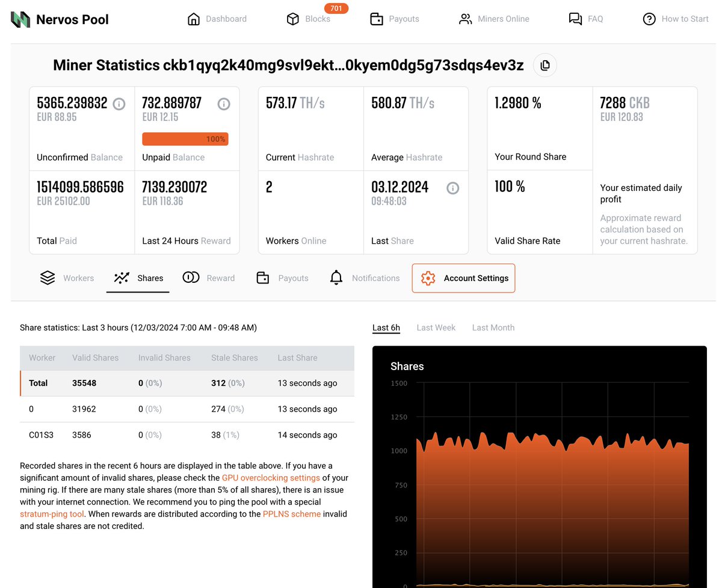Click the 312 total stale shares value
Screen dimensions: 722x588
218,383
